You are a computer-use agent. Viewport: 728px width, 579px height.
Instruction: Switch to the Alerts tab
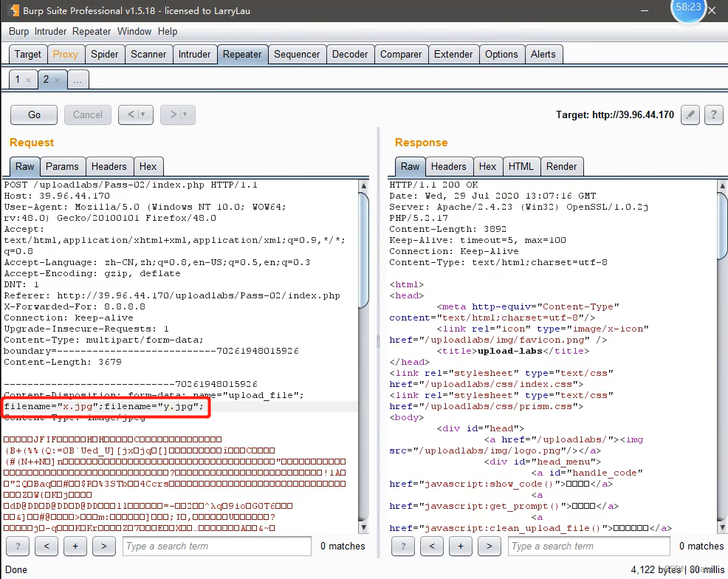point(543,55)
